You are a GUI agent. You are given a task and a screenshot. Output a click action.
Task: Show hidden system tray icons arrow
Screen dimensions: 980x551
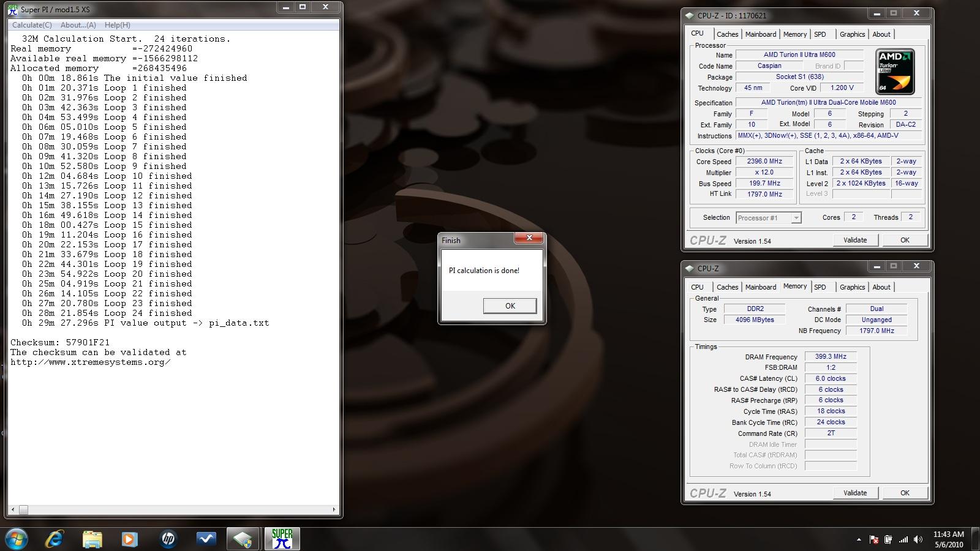click(x=859, y=540)
